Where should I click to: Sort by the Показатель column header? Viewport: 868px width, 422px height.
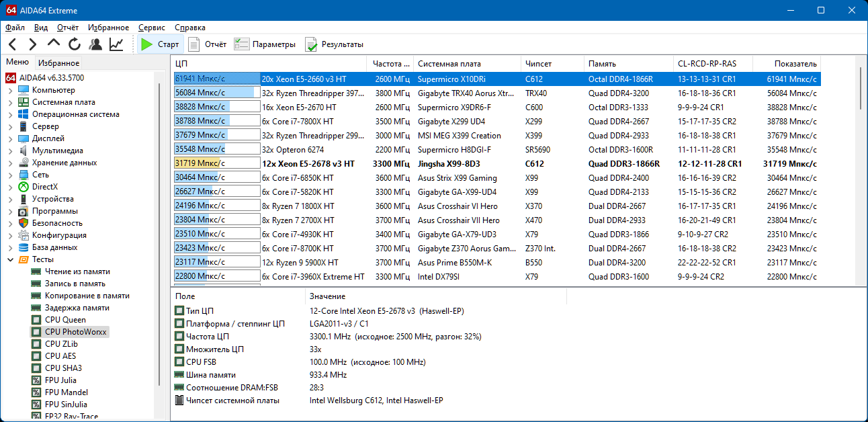[787, 64]
